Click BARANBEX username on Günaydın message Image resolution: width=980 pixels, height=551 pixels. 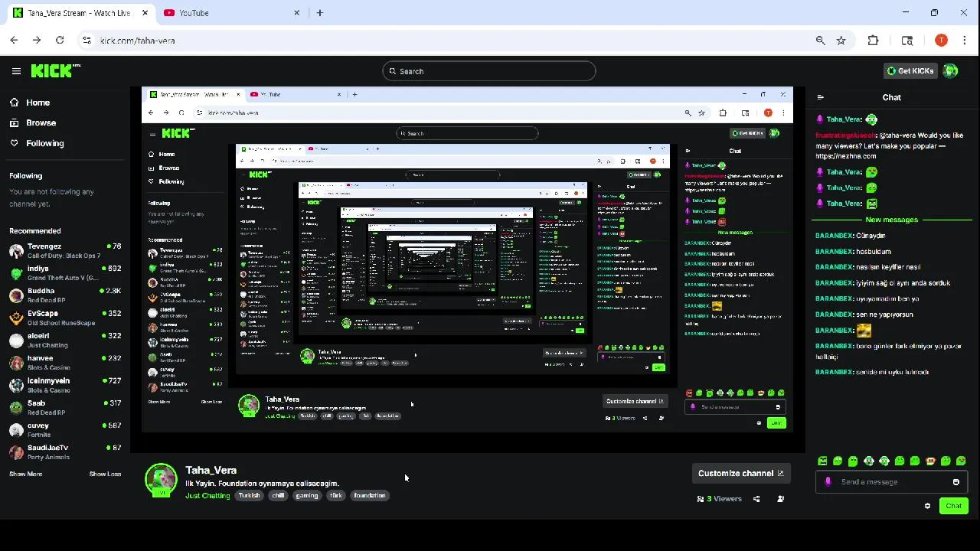pyautogui.click(x=834, y=236)
